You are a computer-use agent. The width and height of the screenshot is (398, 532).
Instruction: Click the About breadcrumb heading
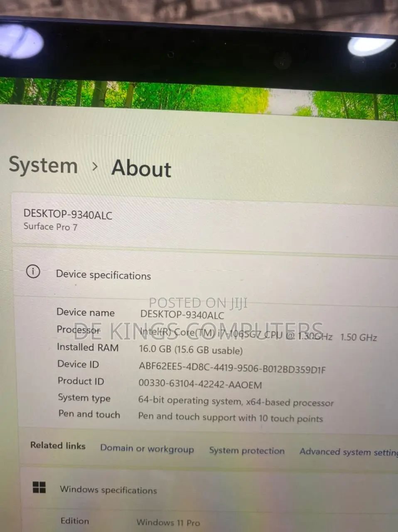(x=141, y=168)
